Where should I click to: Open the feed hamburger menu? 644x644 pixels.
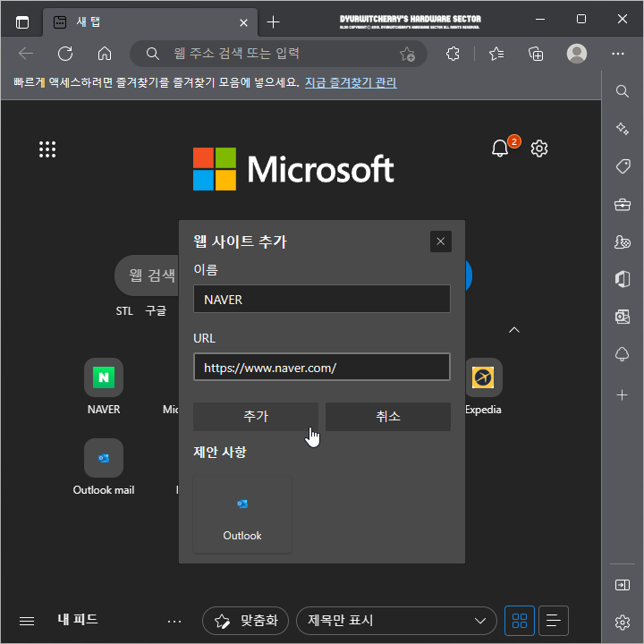27,621
